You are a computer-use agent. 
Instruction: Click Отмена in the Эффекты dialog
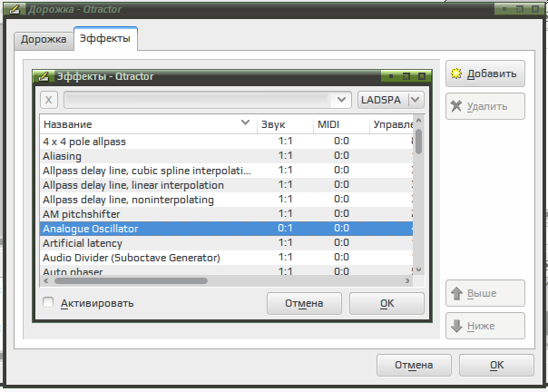pyautogui.click(x=304, y=303)
